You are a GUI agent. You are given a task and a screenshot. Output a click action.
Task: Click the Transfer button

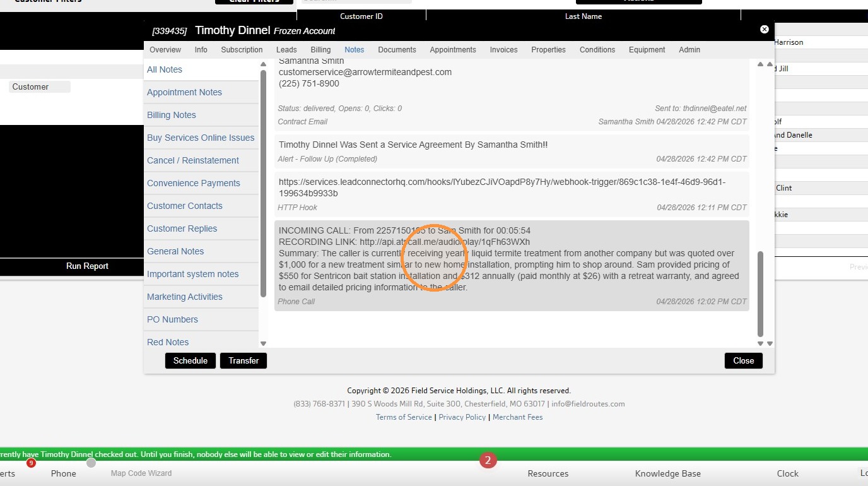243,360
